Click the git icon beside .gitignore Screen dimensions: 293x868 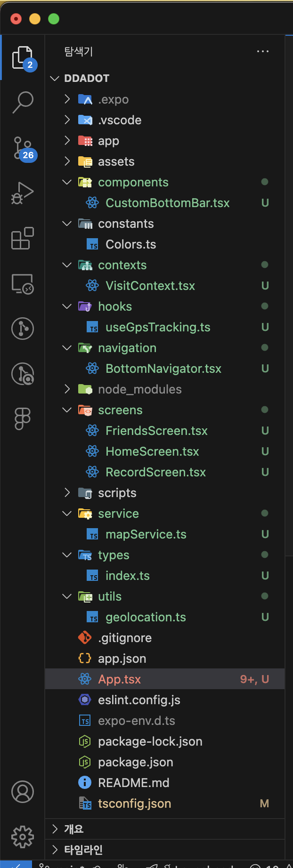click(85, 638)
